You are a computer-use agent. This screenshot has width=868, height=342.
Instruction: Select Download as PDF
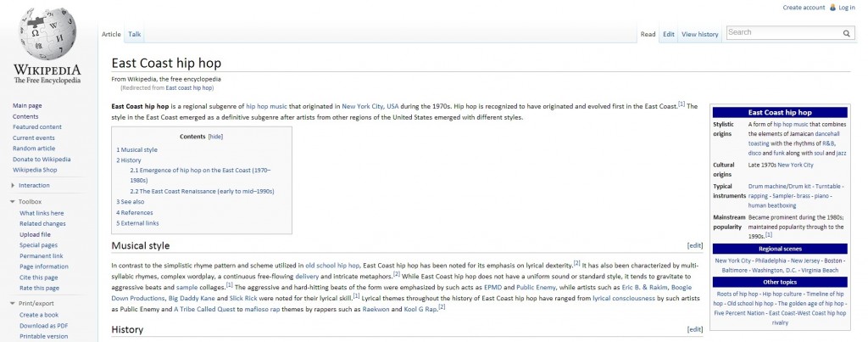[x=44, y=326]
